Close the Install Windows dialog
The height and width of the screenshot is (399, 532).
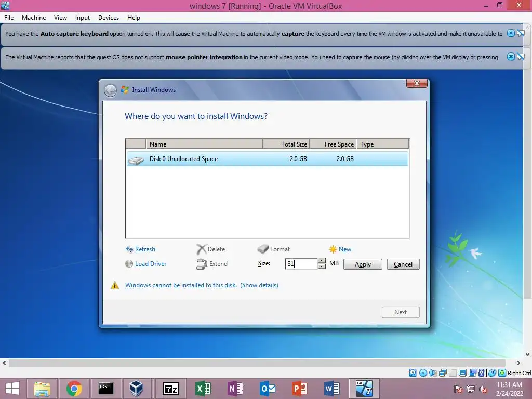point(417,83)
